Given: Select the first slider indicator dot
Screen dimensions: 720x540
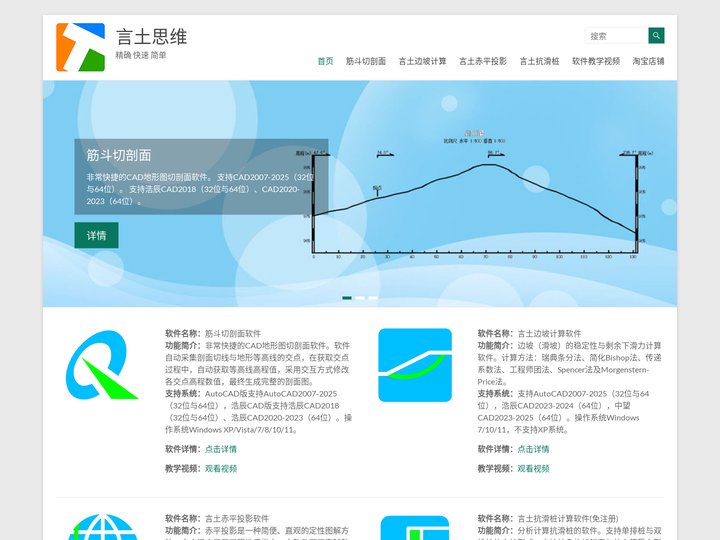Looking at the screenshot, I should pos(347,298).
